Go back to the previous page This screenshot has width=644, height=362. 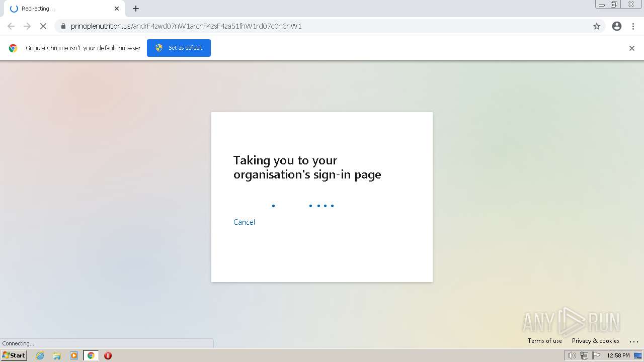[11, 26]
